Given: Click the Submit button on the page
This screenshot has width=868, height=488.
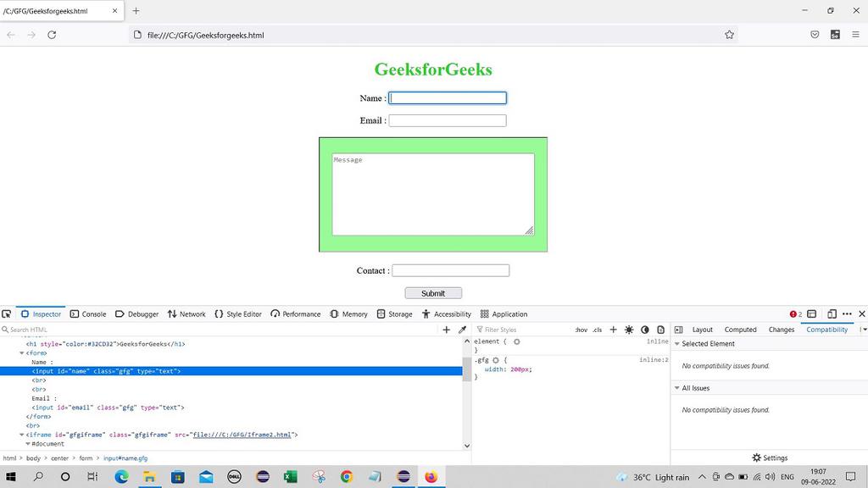Looking at the screenshot, I should [x=433, y=293].
